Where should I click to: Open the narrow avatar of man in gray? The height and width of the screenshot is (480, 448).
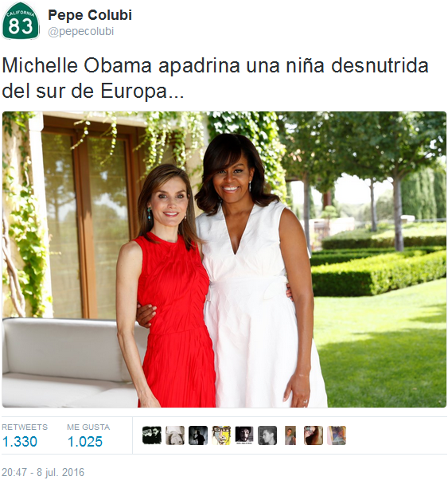click(290, 435)
